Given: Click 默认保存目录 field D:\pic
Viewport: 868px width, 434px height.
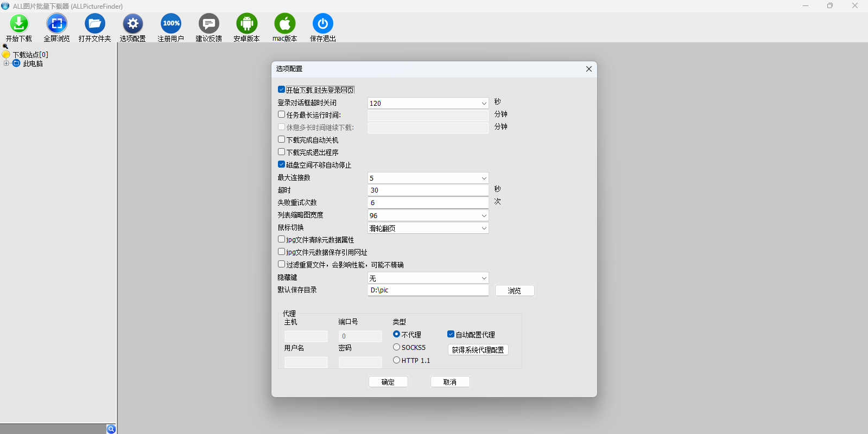Looking at the screenshot, I should tap(428, 290).
